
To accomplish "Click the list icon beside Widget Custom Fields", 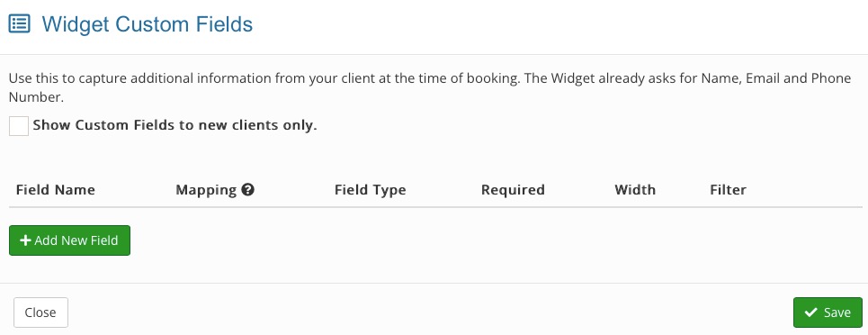I will (x=20, y=23).
